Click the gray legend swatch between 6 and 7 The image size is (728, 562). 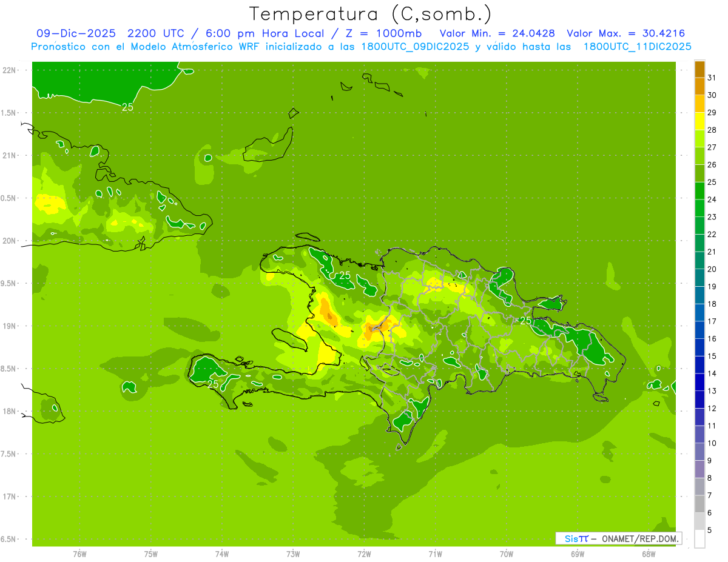(x=699, y=504)
